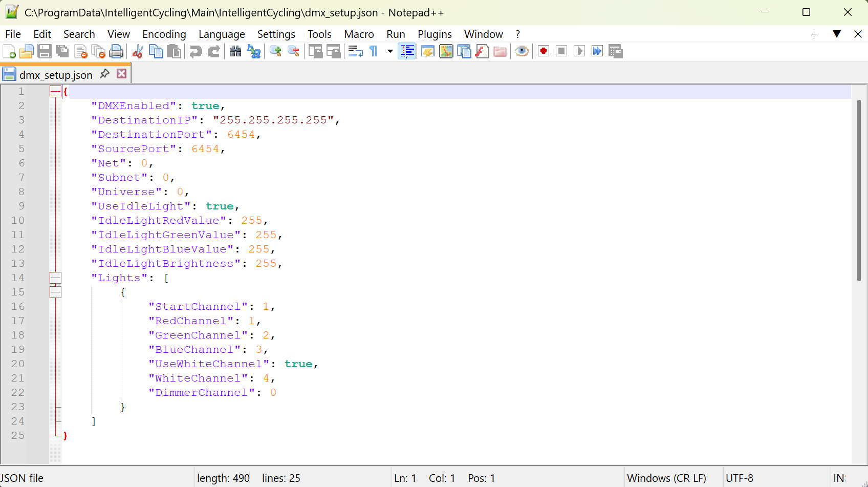Toggle the word wrap toolbar button
Image resolution: width=868 pixels, height=487 pixels.
tap(355, 51)
